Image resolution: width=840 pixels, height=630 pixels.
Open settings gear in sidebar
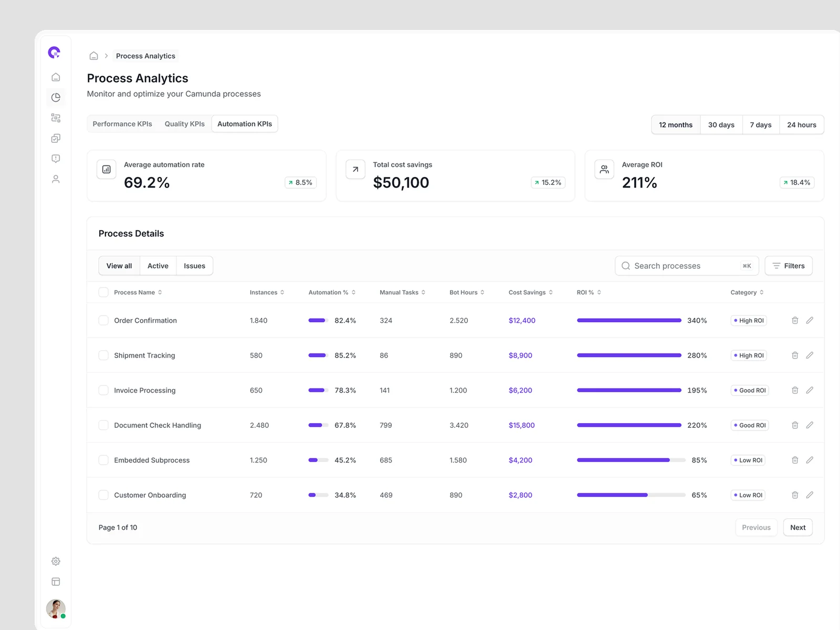click(56, 561)
